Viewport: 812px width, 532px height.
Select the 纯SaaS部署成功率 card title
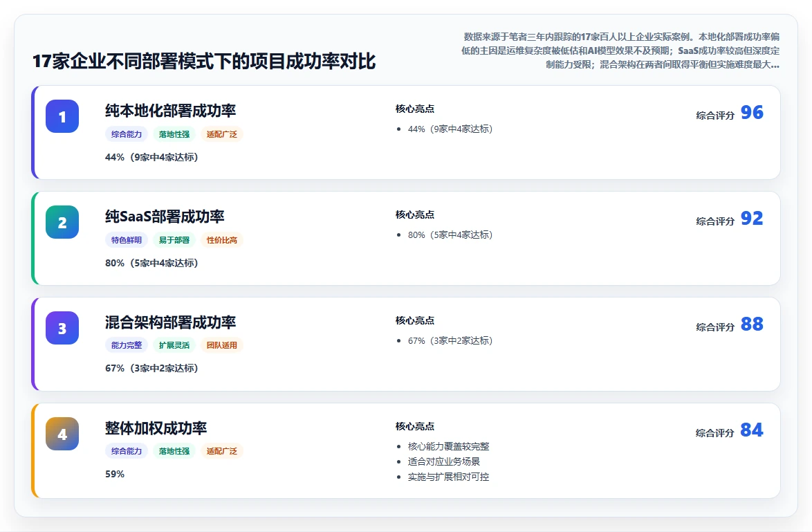(165, 216)
